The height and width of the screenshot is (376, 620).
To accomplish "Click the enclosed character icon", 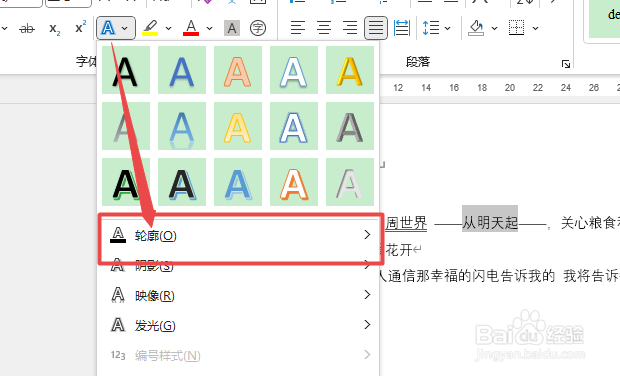I will (x=258, y=28).
